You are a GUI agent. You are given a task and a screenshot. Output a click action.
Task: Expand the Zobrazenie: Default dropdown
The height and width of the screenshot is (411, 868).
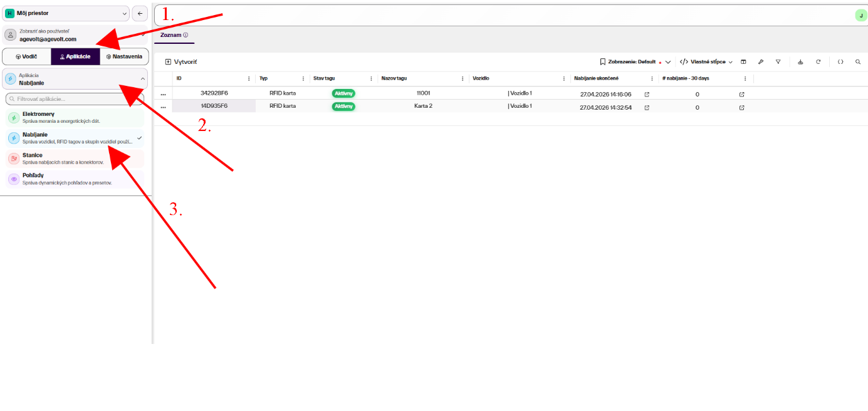pos(635,62)
